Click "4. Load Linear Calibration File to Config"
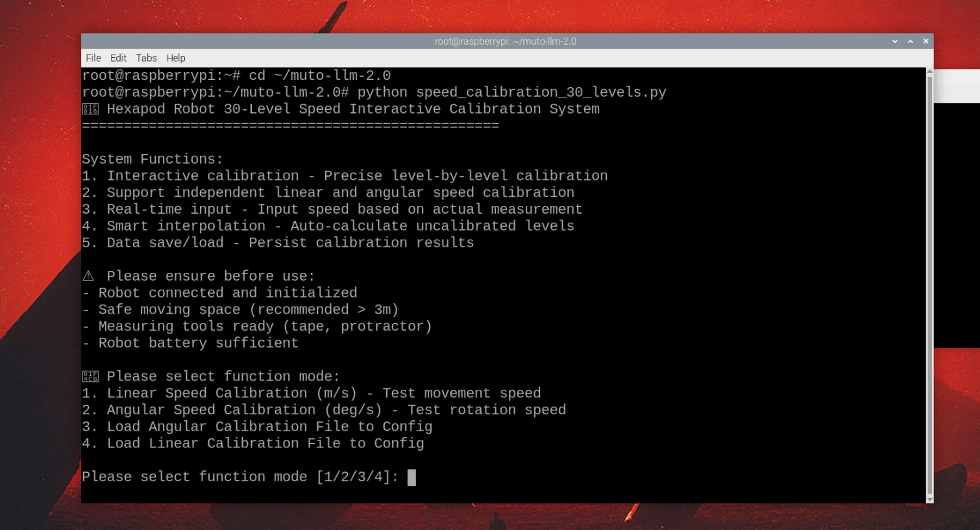The height and width of the screenshot is (530, 980). point(253,444)
